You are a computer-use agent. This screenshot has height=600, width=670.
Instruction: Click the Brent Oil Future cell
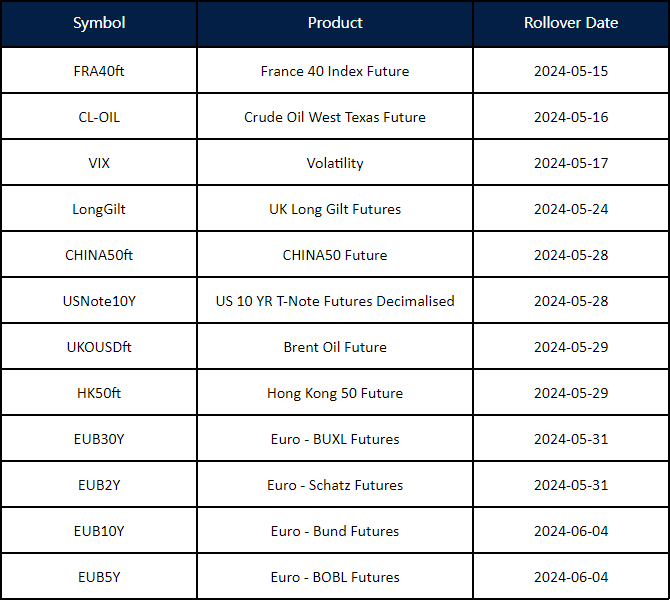(335, 347)
